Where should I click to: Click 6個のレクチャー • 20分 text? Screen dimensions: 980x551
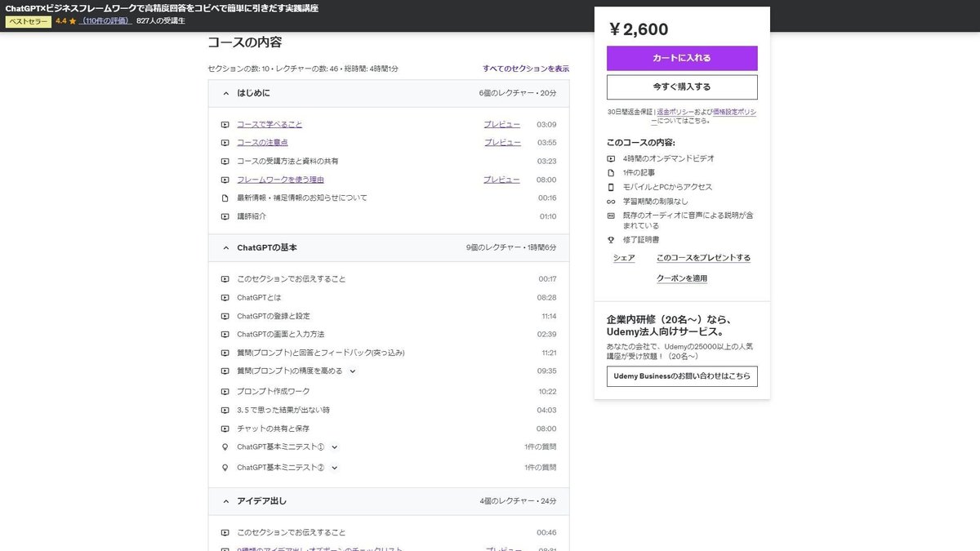pos(518,93)
